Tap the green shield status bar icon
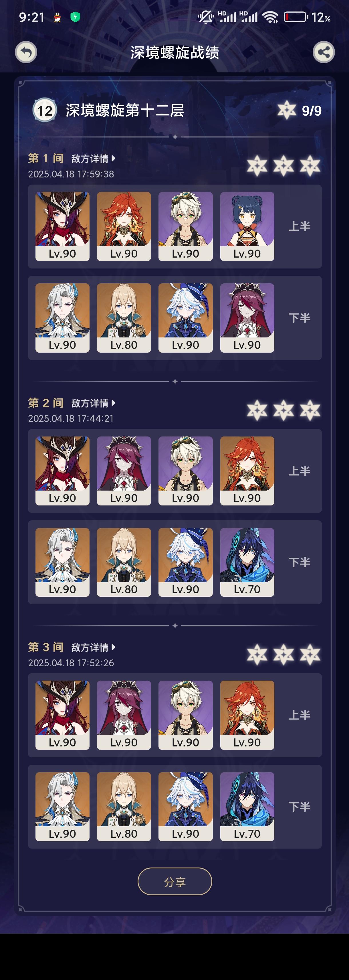The image size is (349, 980). (x=75, y=17)
